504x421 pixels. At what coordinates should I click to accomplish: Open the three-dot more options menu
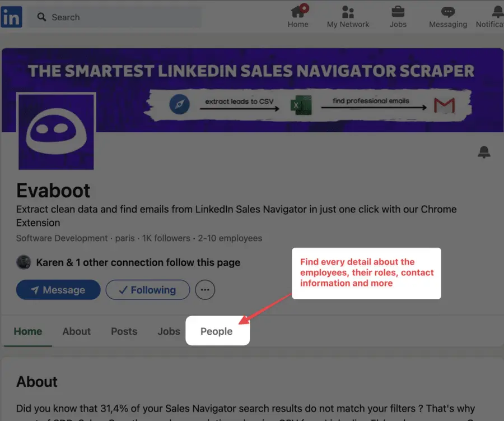pyautogui.click(x=205, y=290)
